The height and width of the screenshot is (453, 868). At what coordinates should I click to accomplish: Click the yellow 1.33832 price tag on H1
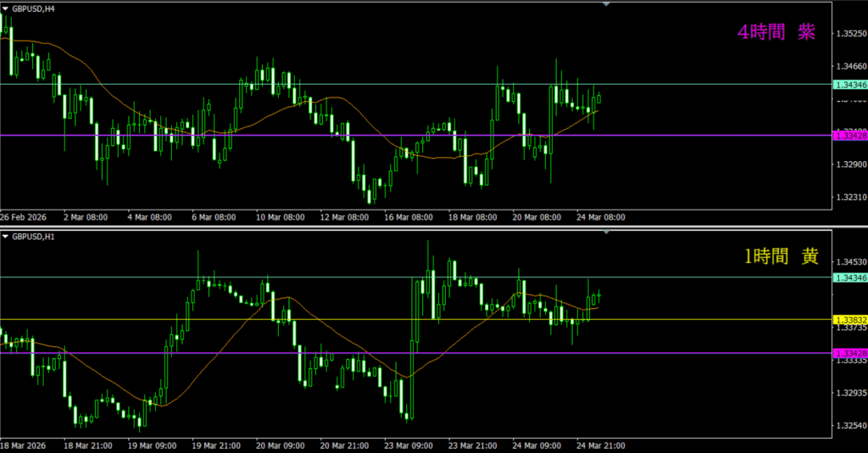[x=850, y=320]
